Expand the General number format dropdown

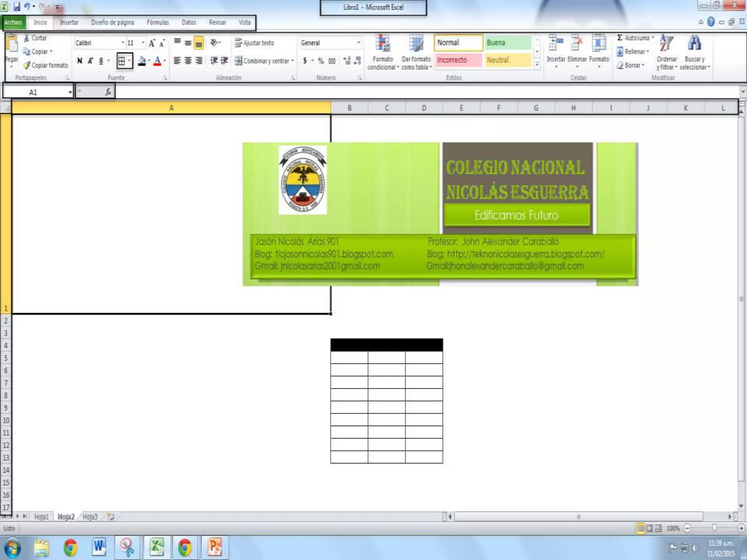tap(359, 43)
